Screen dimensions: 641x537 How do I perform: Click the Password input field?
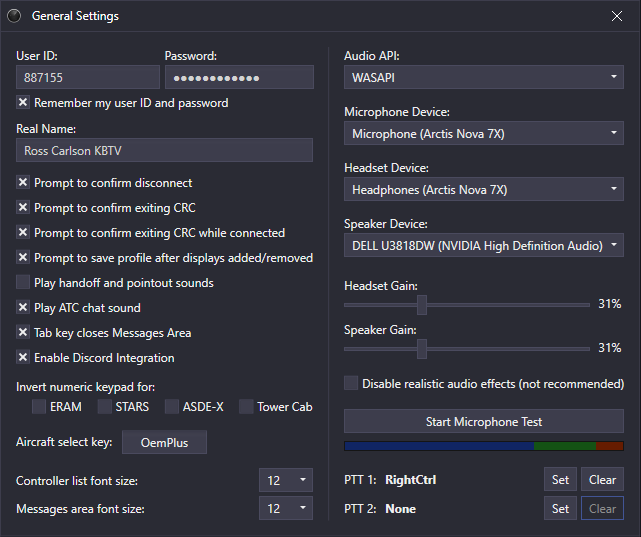(239, 77)
